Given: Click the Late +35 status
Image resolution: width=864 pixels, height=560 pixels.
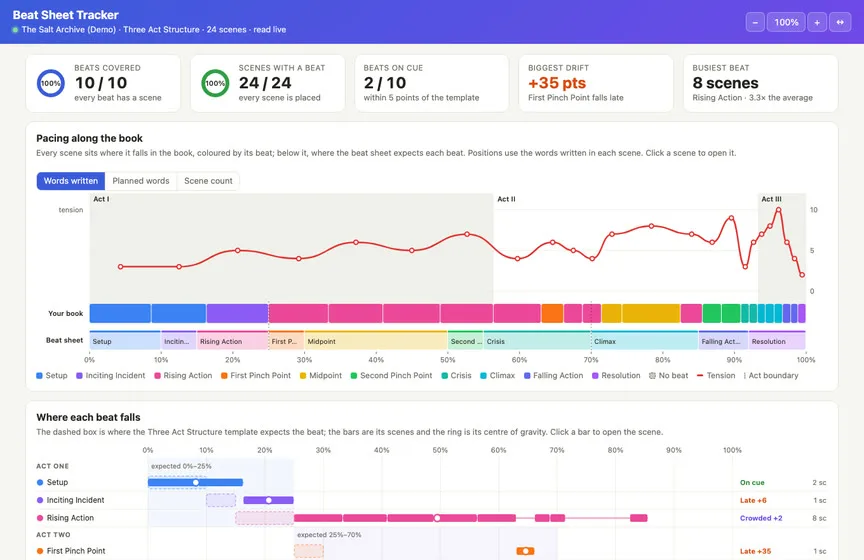Looking at the screenshot, I should click(755, 551).
